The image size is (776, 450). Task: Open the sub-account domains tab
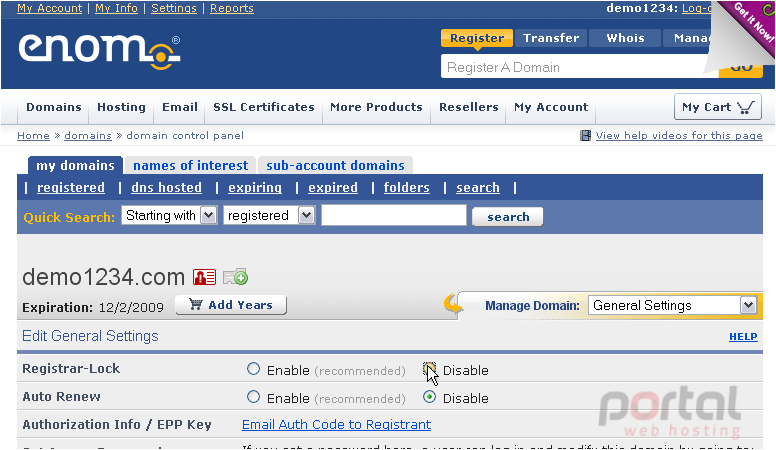pyautogui.click(x=335, y=165)
